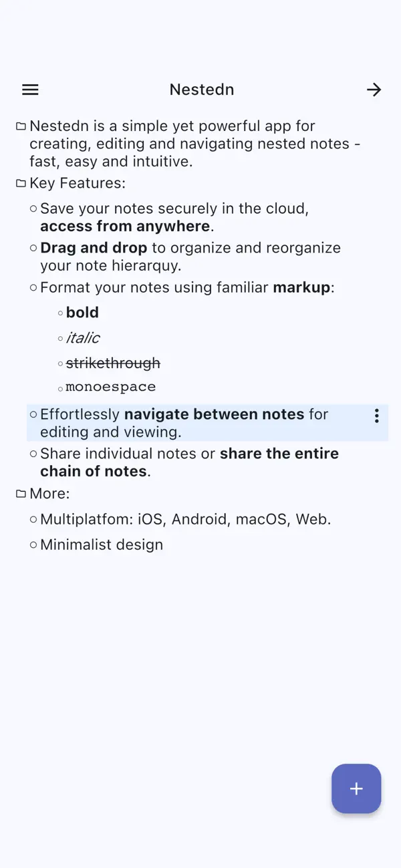Image resolution: width=401 pixels, height=868 pixels.
Task: Toggle the bullet next to 'Share individual notes'
Action: point(33,453)
